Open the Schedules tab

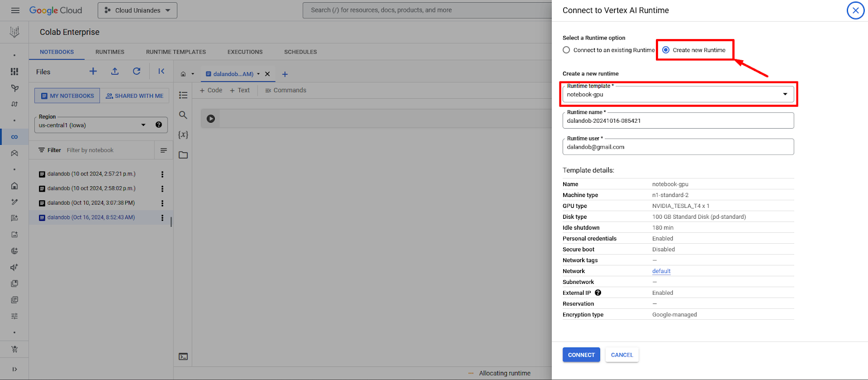(x=301, y=52)
